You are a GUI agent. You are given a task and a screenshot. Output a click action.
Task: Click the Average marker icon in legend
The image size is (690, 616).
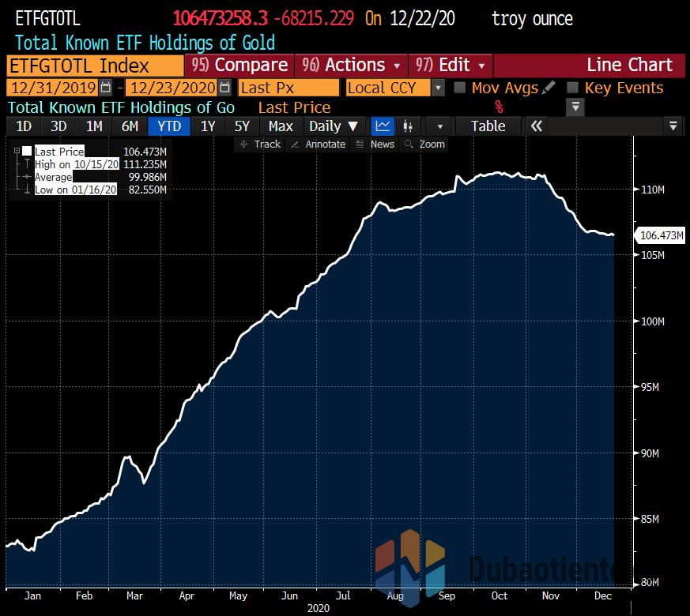click(x=27, y=177)
